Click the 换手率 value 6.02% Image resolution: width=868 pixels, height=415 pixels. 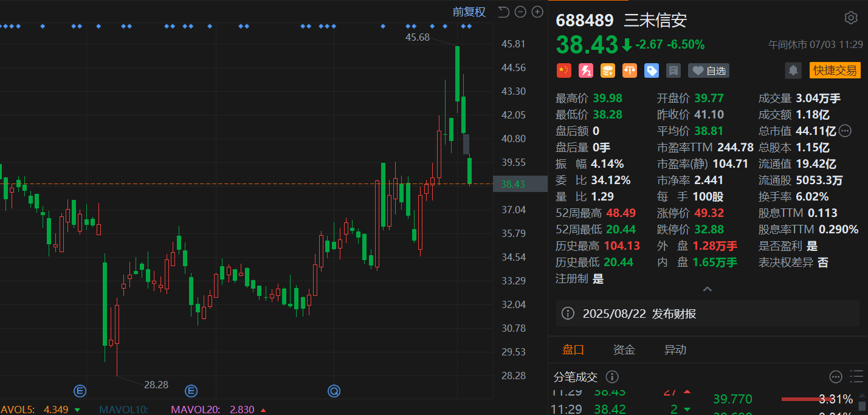pyautogui.click(x=811, y=197)
